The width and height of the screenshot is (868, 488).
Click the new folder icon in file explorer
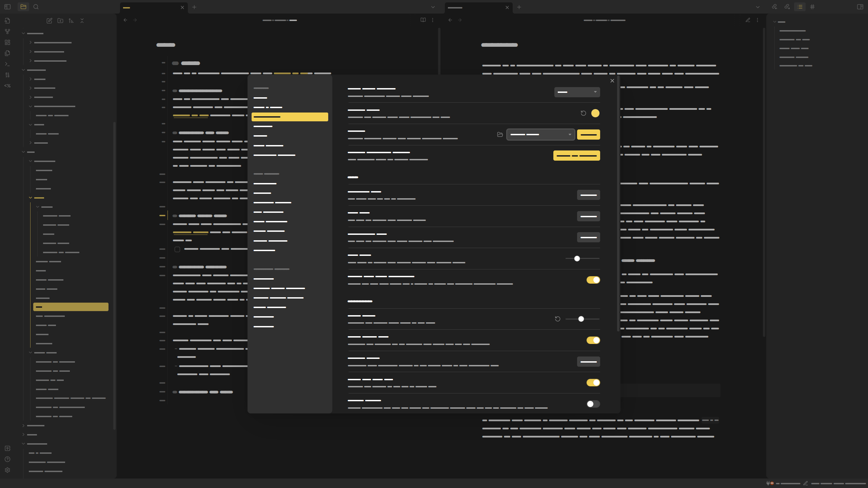point(60,21)
